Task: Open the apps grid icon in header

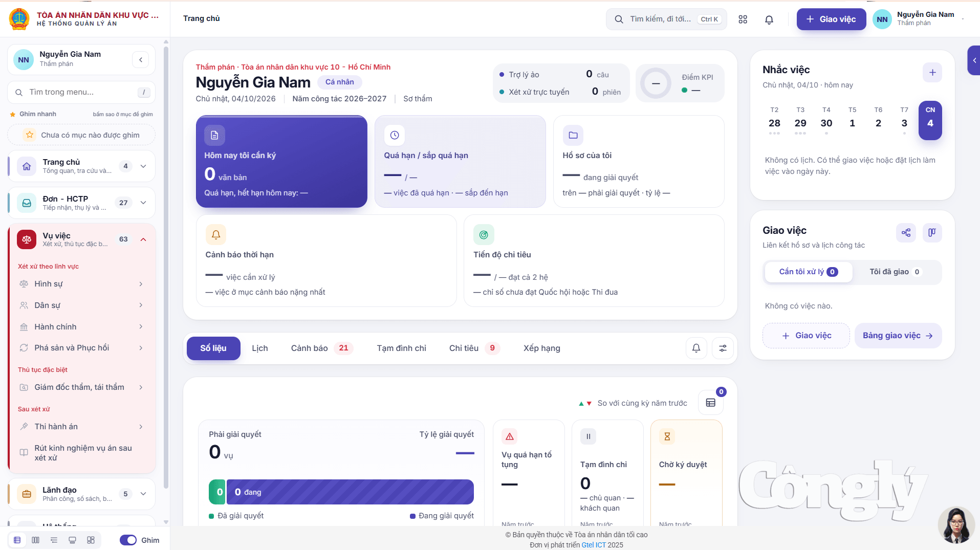Action: click(743, 19)
